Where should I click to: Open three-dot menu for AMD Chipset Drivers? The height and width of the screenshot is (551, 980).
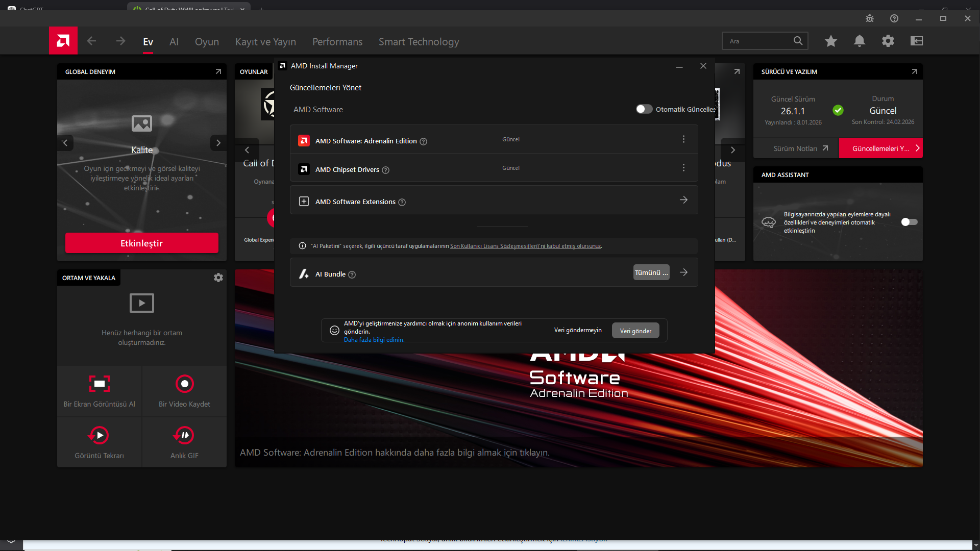coord(683,168)
